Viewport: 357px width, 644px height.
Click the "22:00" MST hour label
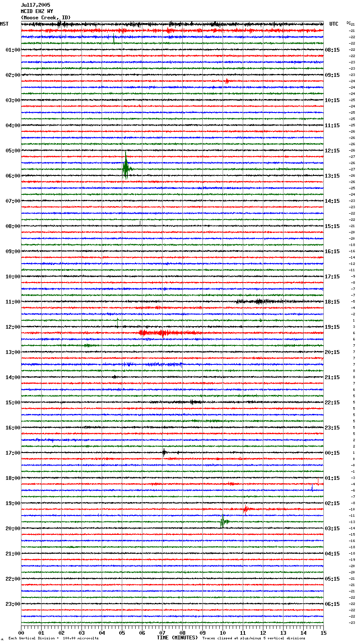tap(13, 579)
